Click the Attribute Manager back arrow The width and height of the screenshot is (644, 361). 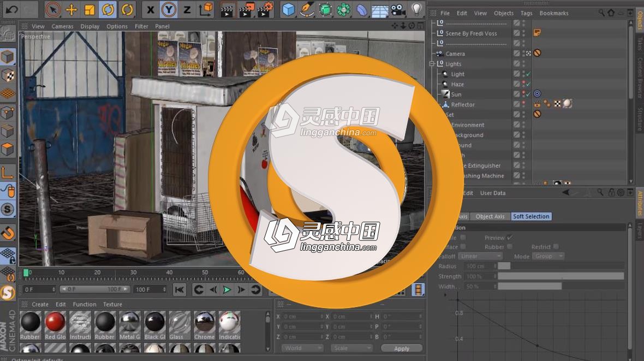(x=567, y=192)
